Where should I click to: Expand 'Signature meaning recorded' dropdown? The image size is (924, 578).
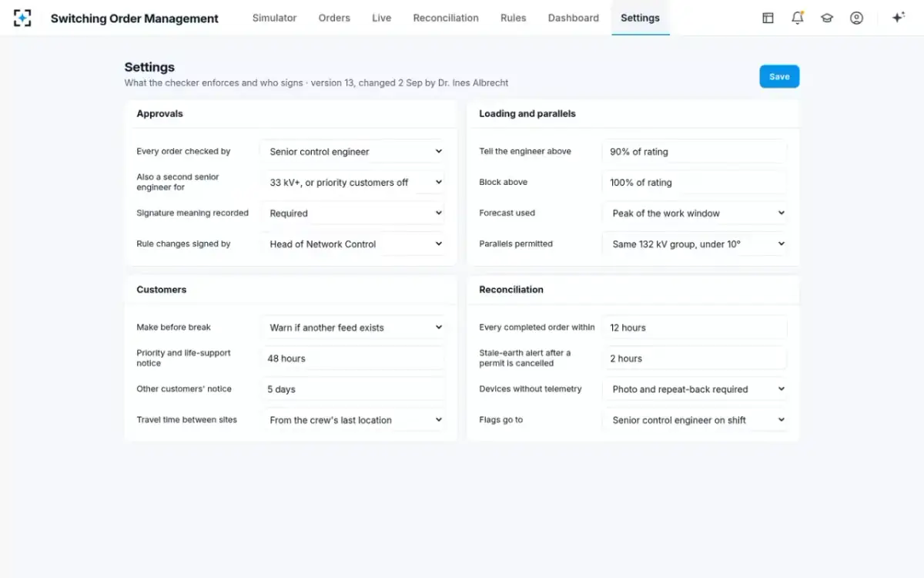pyautogui.click(x=353, y=213)
